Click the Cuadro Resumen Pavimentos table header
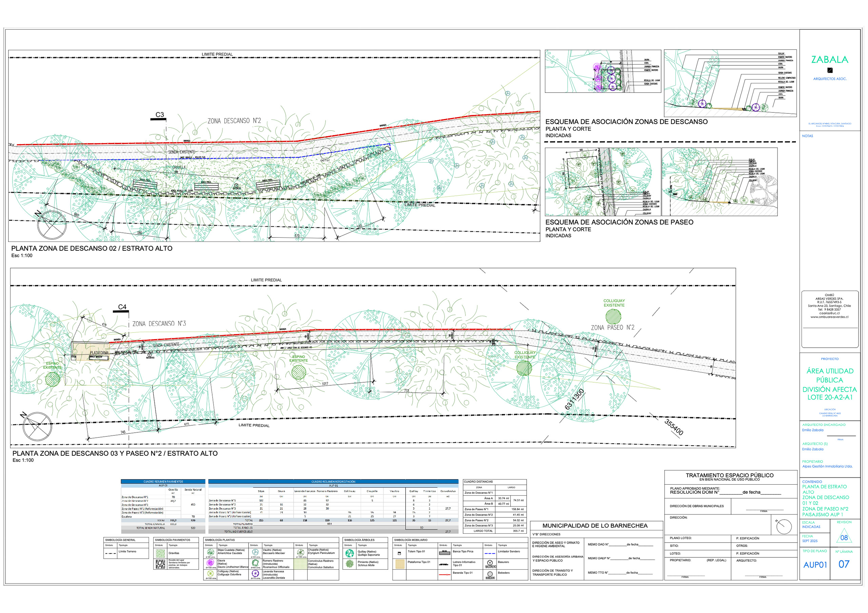The width and height of the screenshot is (868, 613). pos(163,482)
